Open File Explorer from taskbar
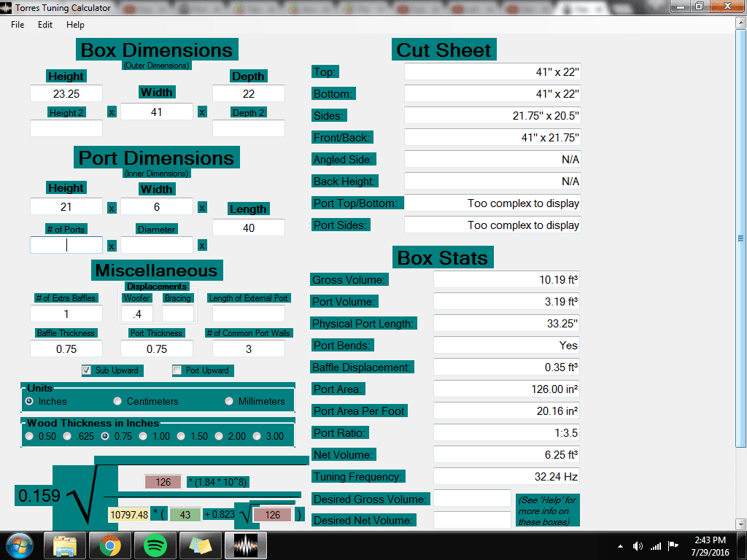The width and height of the screenshot is (747, 560). (64, 545)
